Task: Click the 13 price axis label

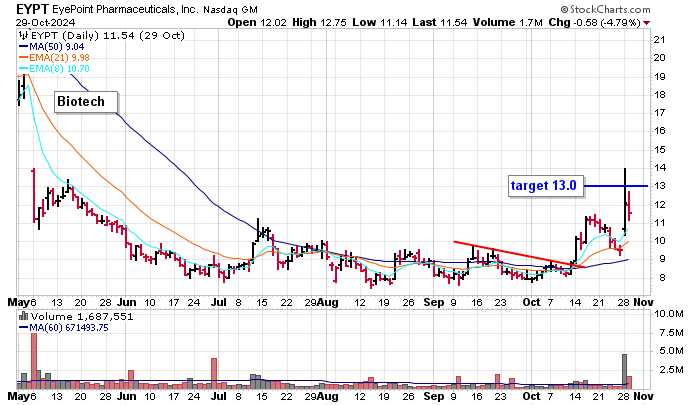Action: 659,186
